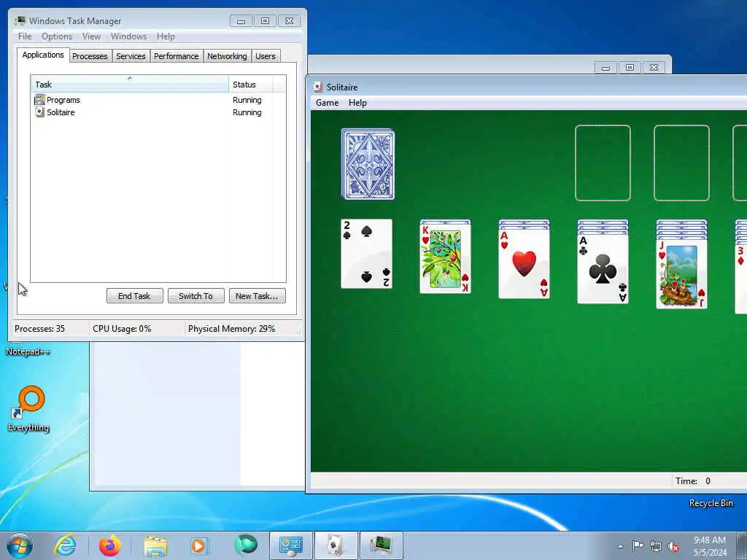Click the first empty foundation slot

coord(603,163)
